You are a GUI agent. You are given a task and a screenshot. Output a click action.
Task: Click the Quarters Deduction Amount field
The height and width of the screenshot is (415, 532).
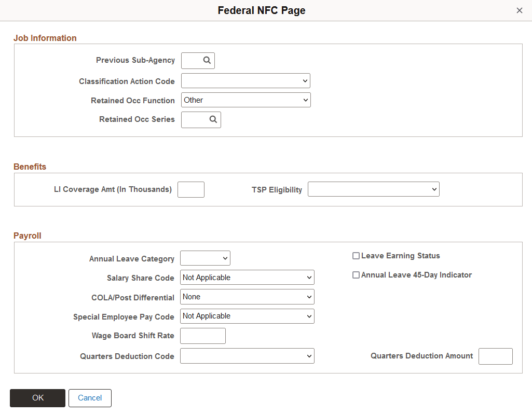495,356
